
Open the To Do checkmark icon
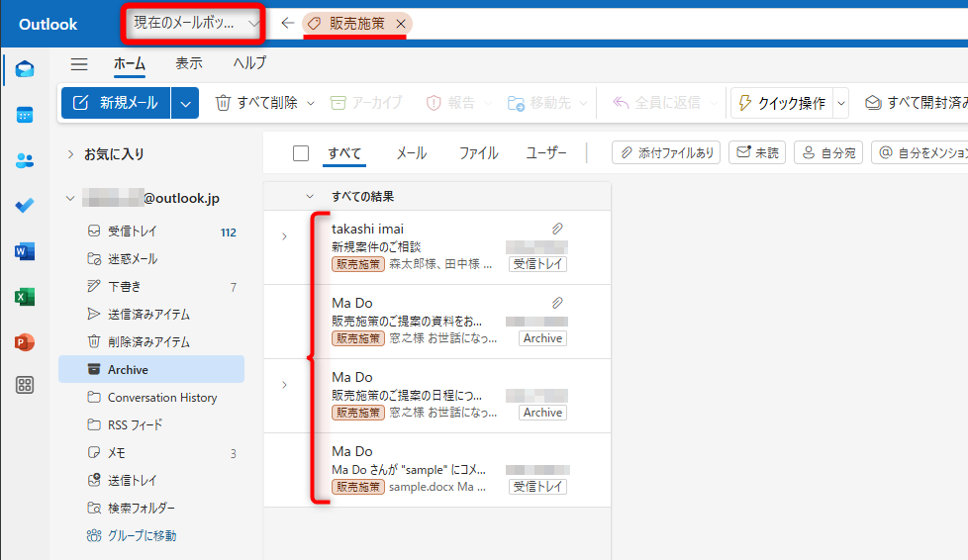[25, 206]
